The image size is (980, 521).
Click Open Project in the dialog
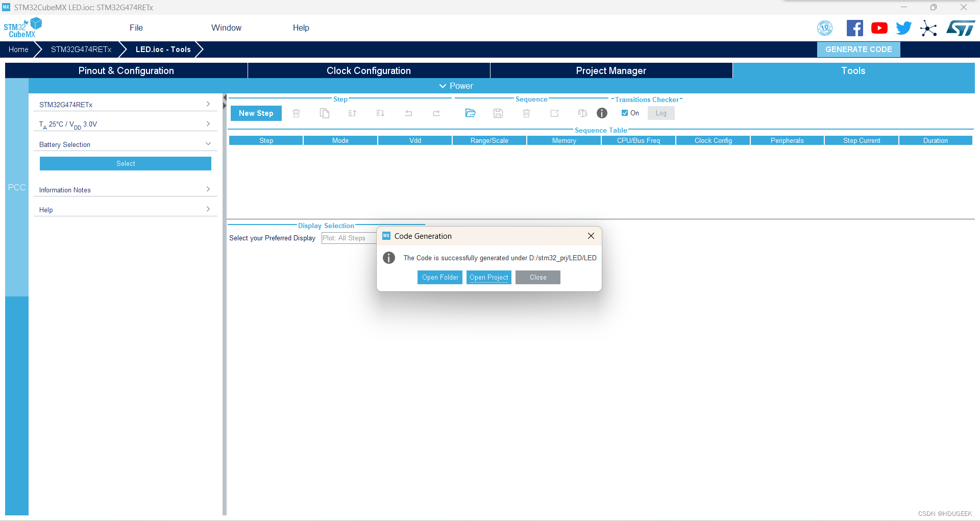click(x=489, y=277)
